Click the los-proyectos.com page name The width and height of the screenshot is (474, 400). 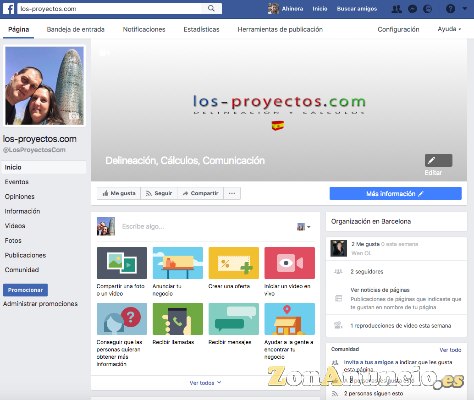[40, 139]
